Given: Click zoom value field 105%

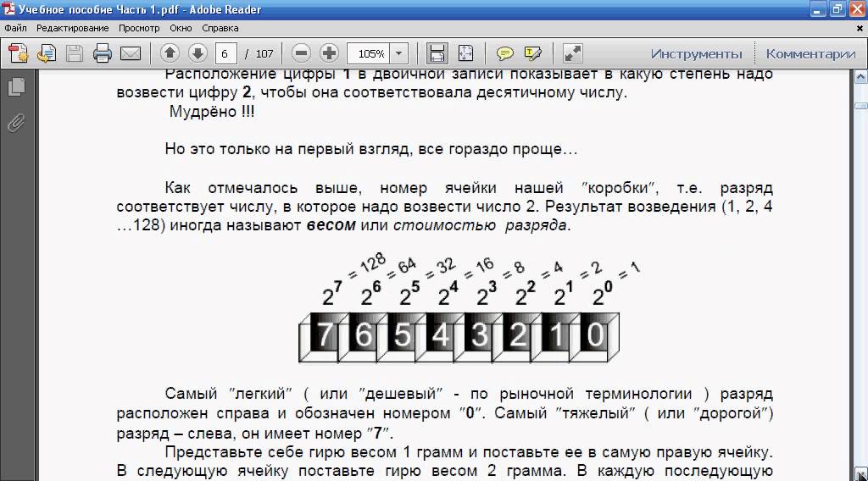Looking at the screenshot, I should tap(369, 53).
